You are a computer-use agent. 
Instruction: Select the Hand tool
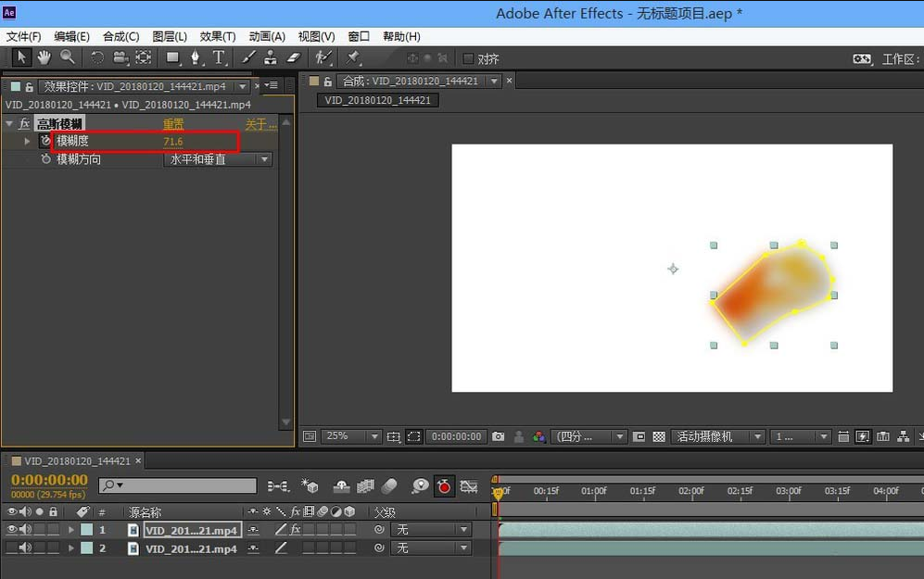tap(44, 57)
